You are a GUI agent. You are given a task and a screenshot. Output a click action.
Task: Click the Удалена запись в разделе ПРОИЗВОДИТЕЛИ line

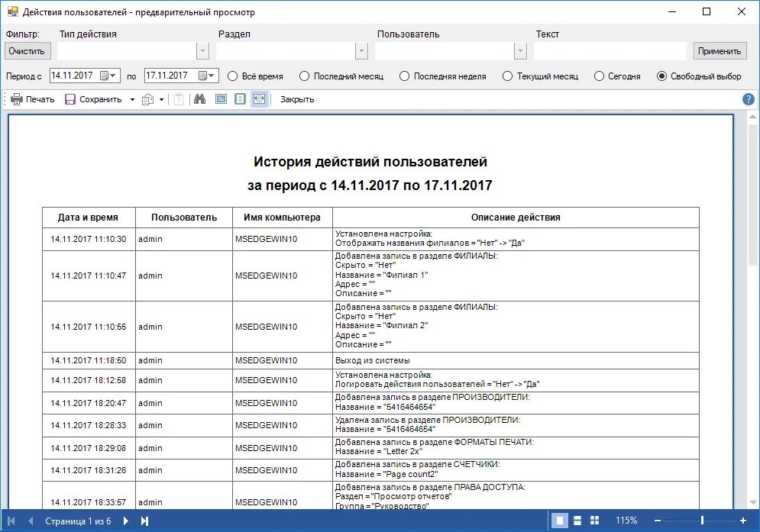click(428, 420)
